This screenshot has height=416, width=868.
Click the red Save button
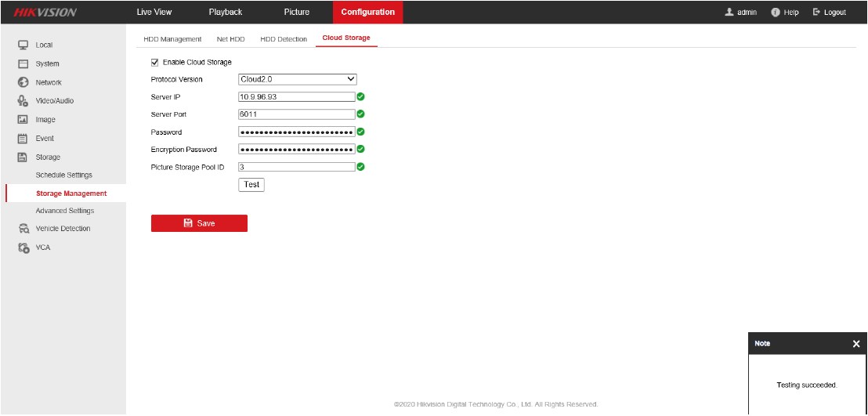click(x=199, y=223)
